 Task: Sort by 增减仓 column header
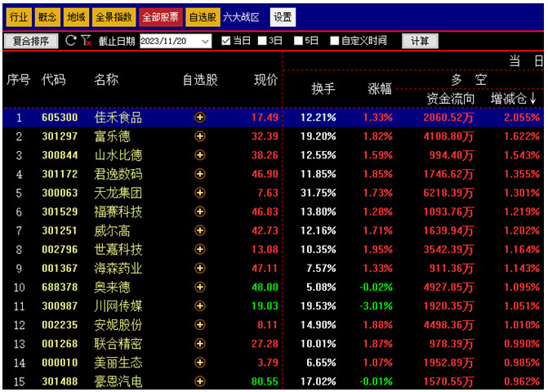pyautogui.click(x=513, y=99)
